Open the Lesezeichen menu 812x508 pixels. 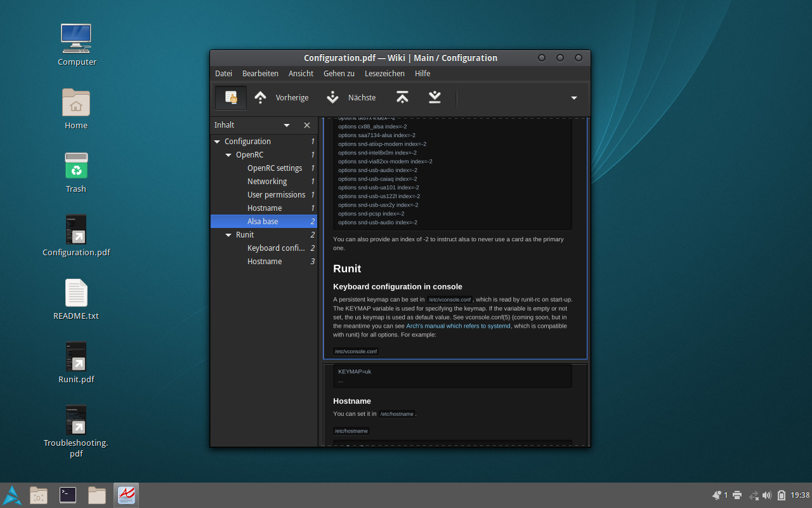pyautogui.click(x=384, y=74)
